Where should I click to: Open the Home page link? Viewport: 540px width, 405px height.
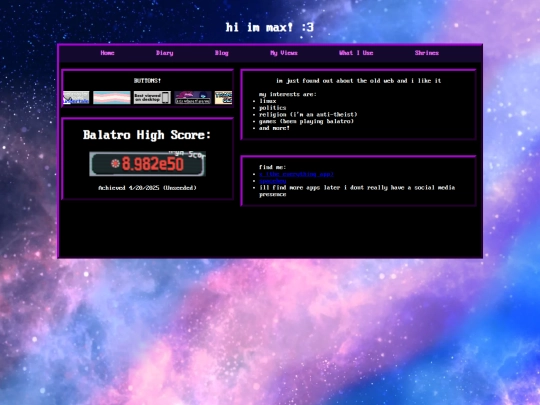(107, 53)
